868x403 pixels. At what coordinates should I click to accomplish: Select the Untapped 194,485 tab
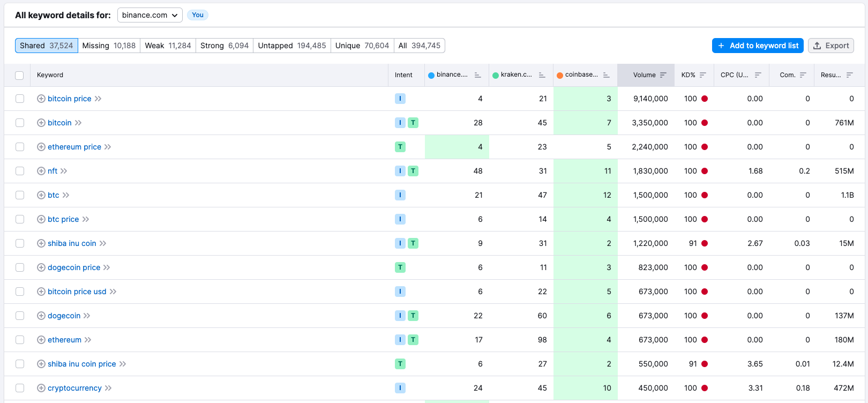[x=292, y=46]
